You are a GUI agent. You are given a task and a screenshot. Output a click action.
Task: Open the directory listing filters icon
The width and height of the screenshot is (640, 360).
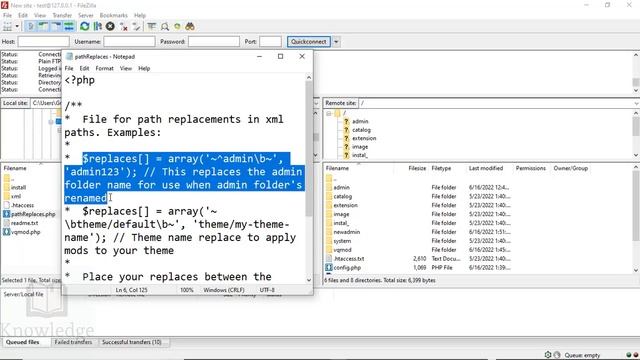coord(152,27)
